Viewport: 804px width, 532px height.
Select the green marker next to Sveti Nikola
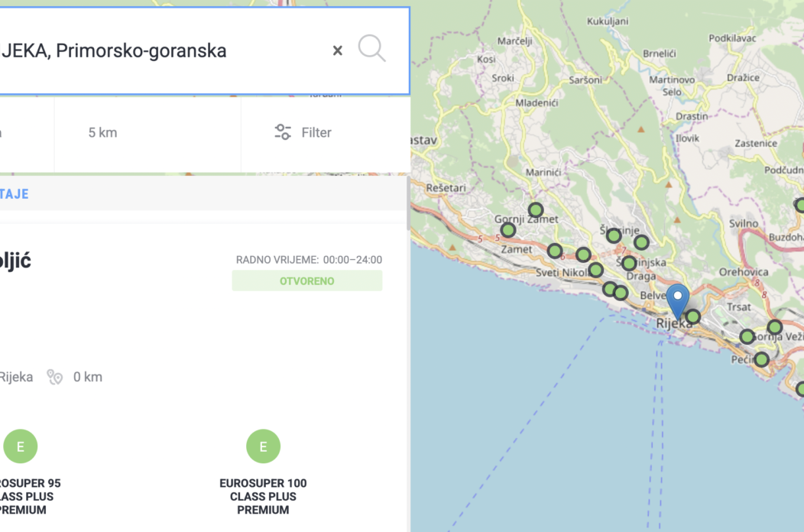point(596,270)
